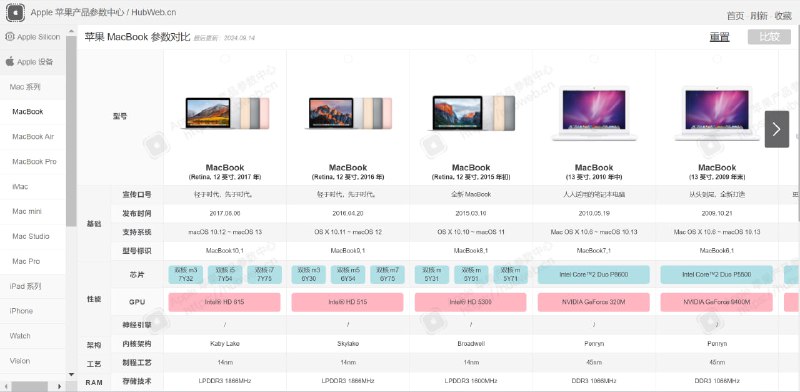The height and width of the screenshot is (392, 800).
Task: Click the sidebar horizontal scrollbar left arrow
Action: click(x=5, y=386)
